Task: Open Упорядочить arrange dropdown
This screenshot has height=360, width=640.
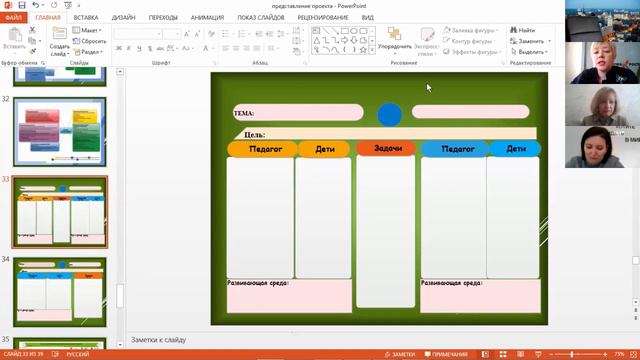Action: pos(394,42)
